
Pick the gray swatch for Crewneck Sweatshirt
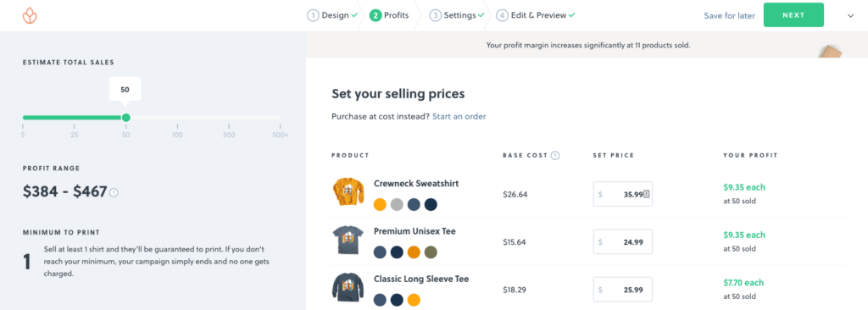pos(397,205)
